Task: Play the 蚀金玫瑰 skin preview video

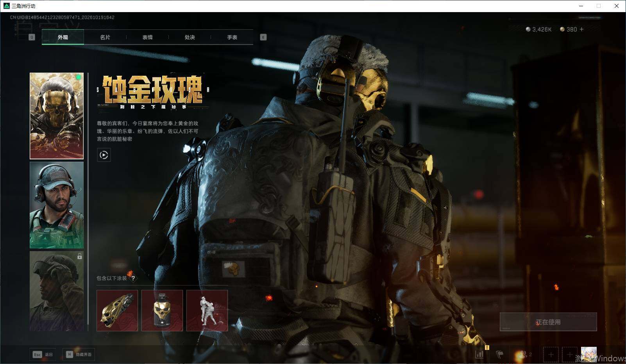Action: tap(104, 155)
